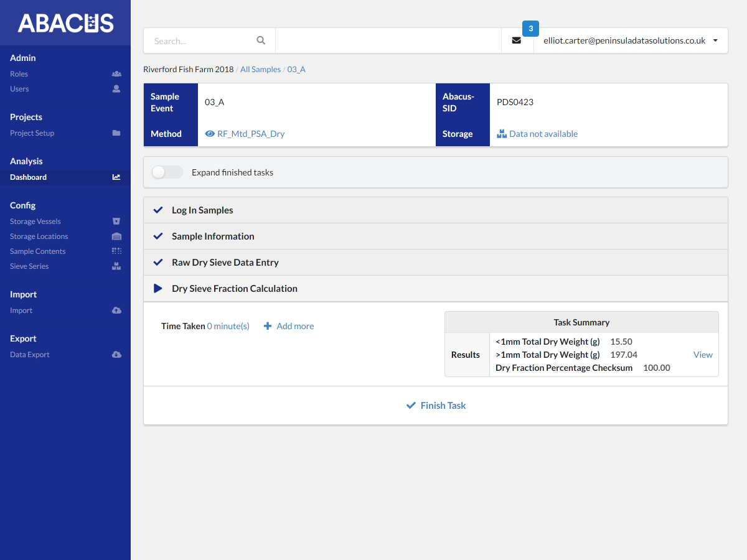The width and height of the screenshot is (747, 560).
Task: Click the Dashboard chart icon
Action: coord(116,177)
